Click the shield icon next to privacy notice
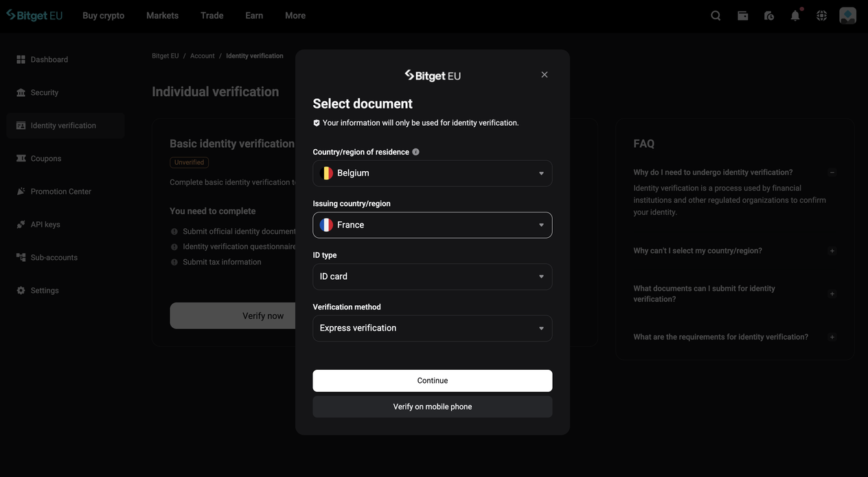Screen dimensions: 868x477 [317, 123]
